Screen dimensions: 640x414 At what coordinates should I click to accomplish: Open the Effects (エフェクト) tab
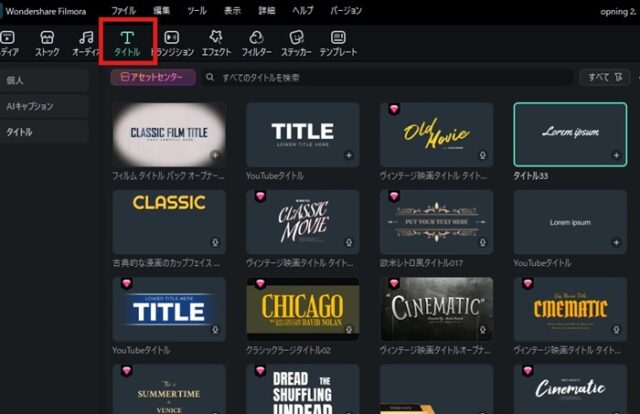215,42
